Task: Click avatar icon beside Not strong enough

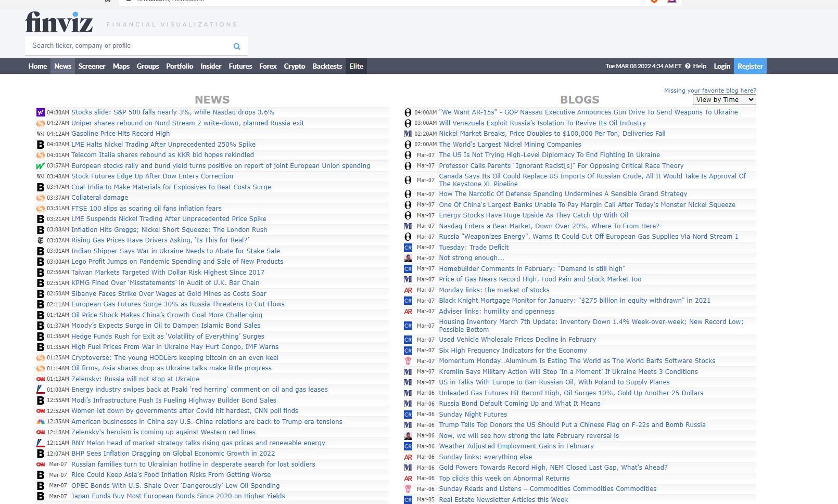Action: (x=408, y=258)
